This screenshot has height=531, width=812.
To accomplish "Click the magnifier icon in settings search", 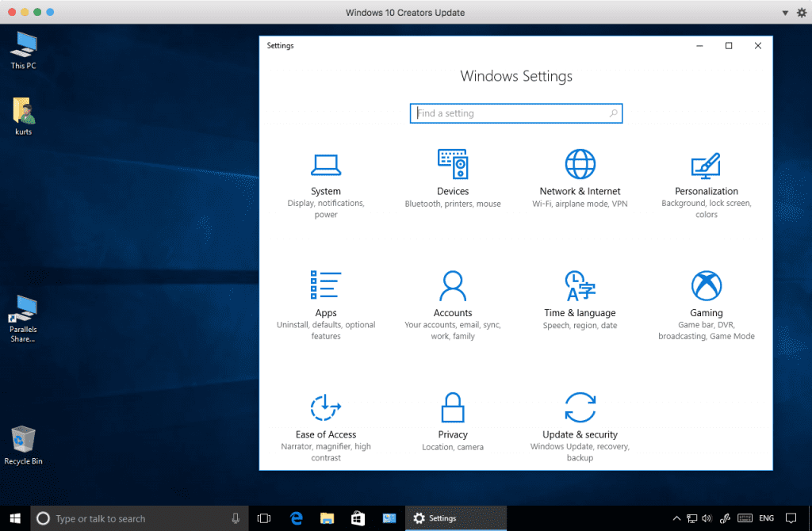I will [x=613, y=113].
